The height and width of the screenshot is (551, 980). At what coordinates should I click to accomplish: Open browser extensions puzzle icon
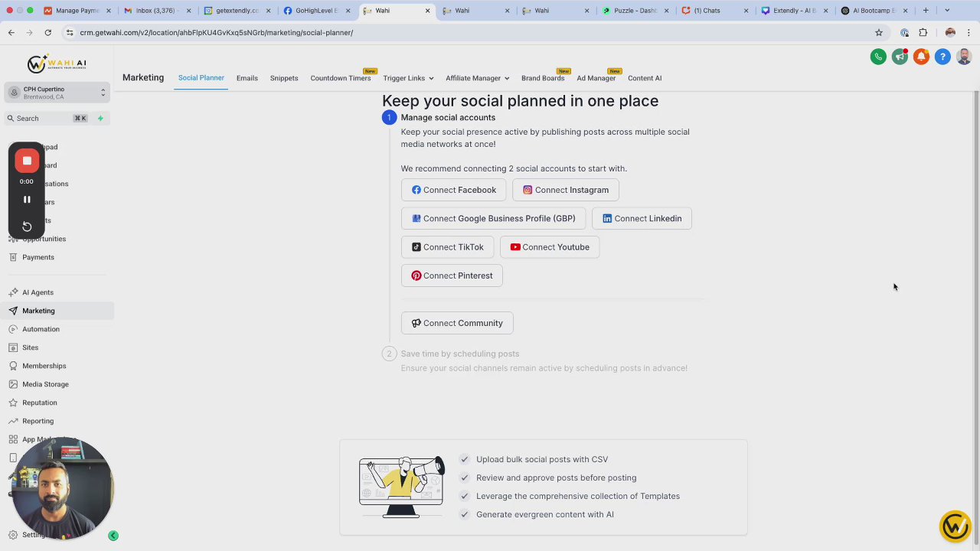pyautogui.click(x=923, y=33)
